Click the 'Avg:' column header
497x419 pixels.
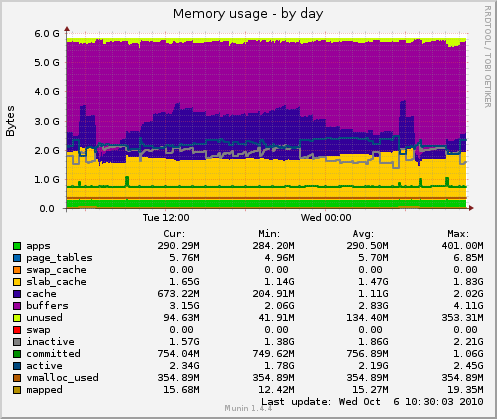click(363, 234)
